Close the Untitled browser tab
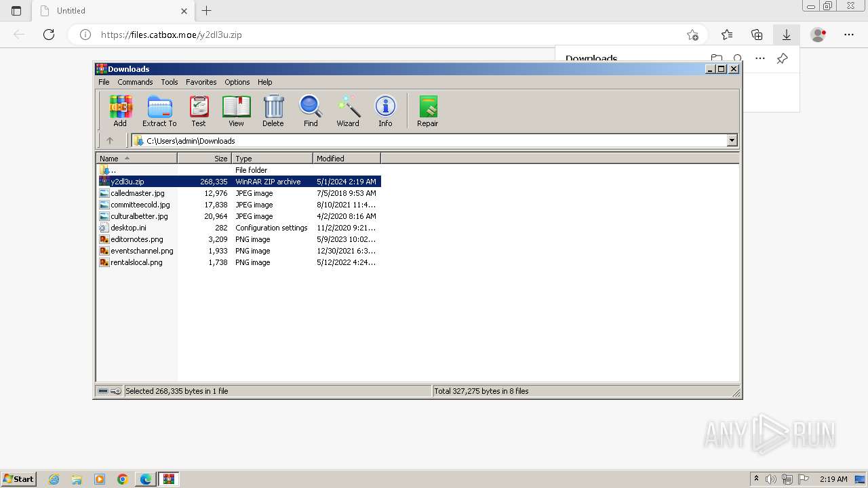This screenshot has height=488, width=868. tap(184, 11)
